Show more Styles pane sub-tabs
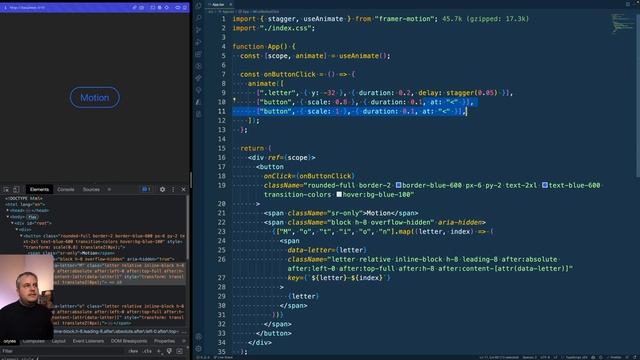640x360 pixels. point(183,341)
